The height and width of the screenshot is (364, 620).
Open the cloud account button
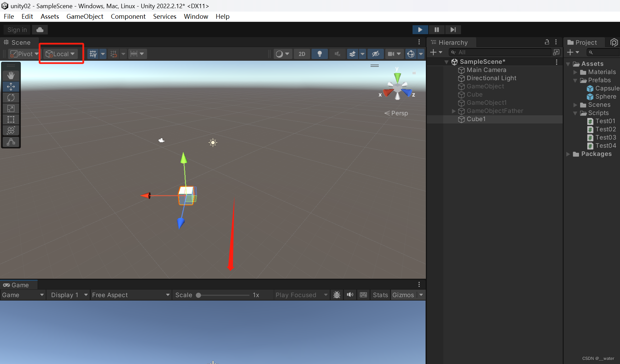40,30
